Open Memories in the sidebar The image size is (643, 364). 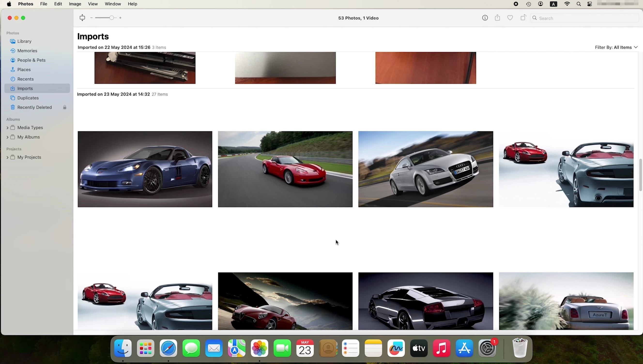click(37, 51)
